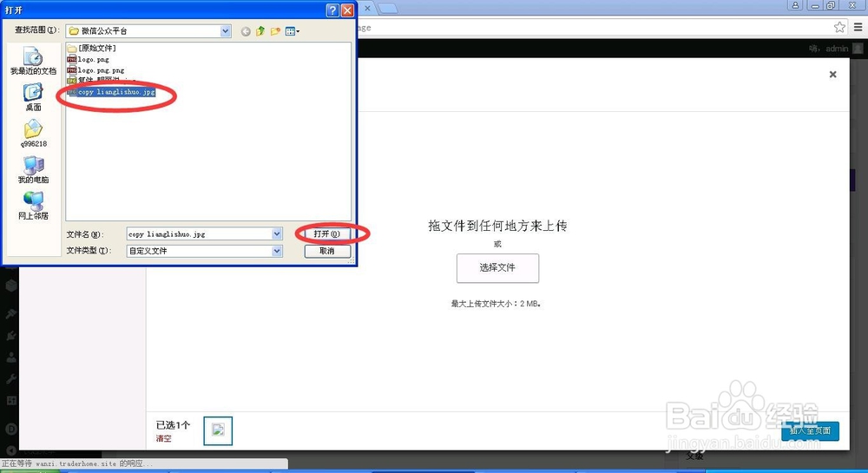This screenshot has height=473, width=868.
Task: Open 我的电脑 in the places bar
Action: [x=33, y=169]
